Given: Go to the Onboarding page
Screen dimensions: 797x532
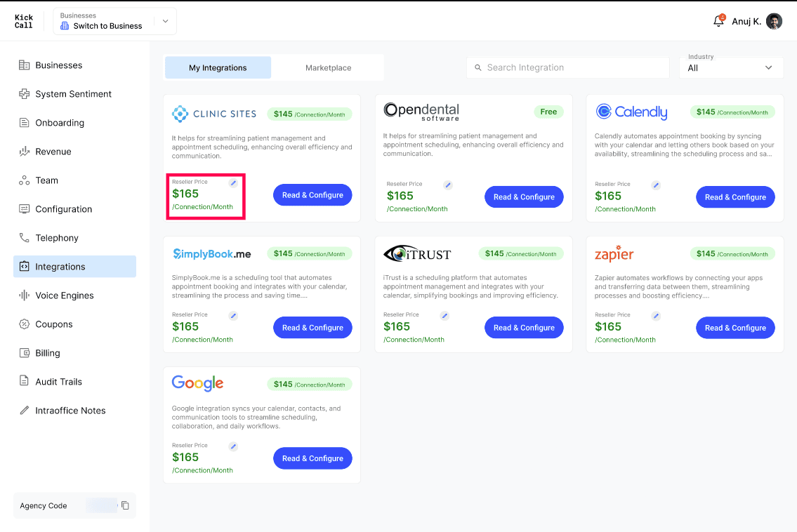Looking at the screenshot, I should pyautogui.click(x=74, y=122).
